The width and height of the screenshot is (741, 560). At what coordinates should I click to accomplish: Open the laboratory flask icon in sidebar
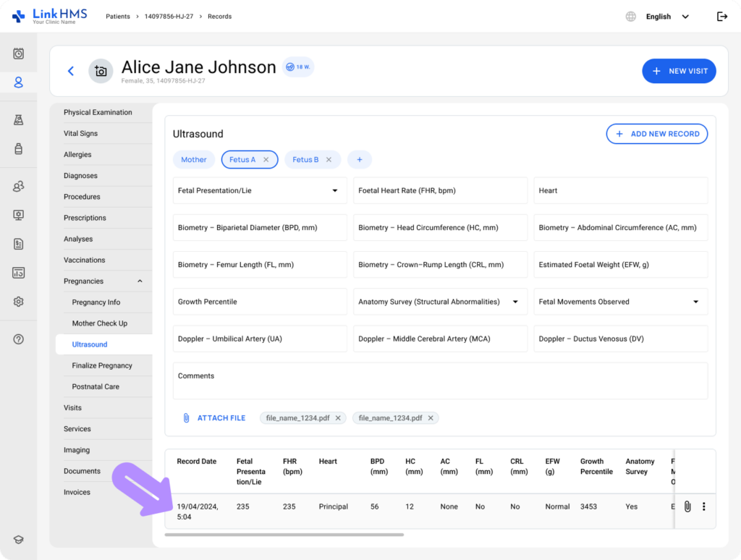[x=19, y=120]
